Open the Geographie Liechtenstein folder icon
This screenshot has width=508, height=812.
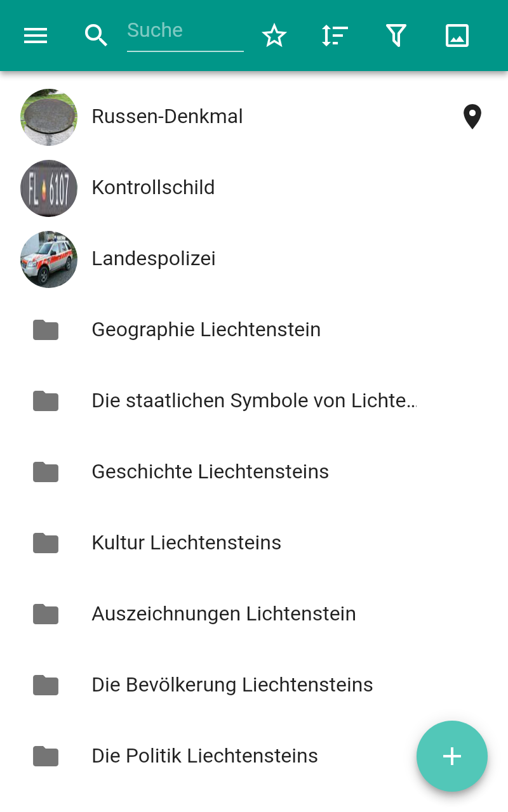tap(46, 330)
